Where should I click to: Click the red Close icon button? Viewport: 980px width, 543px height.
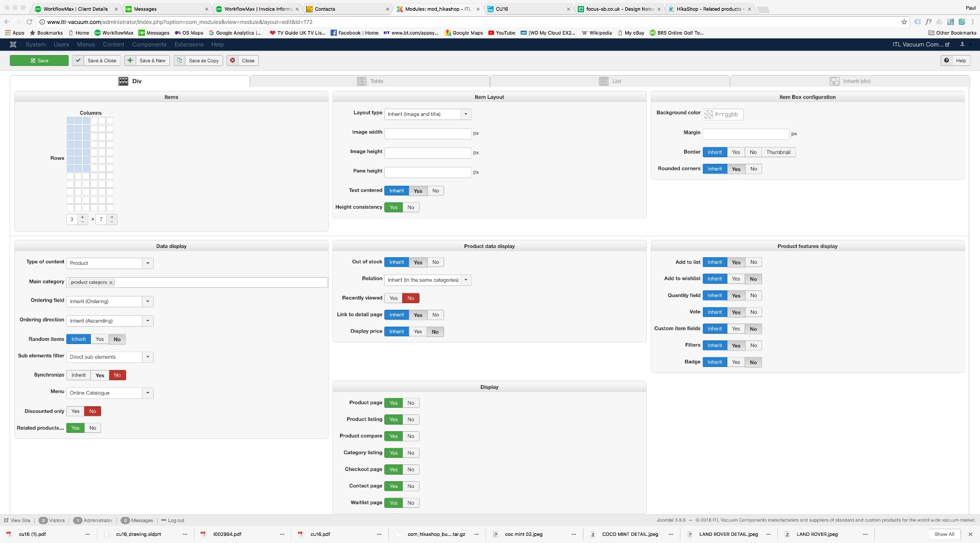[x=233, y=61]
